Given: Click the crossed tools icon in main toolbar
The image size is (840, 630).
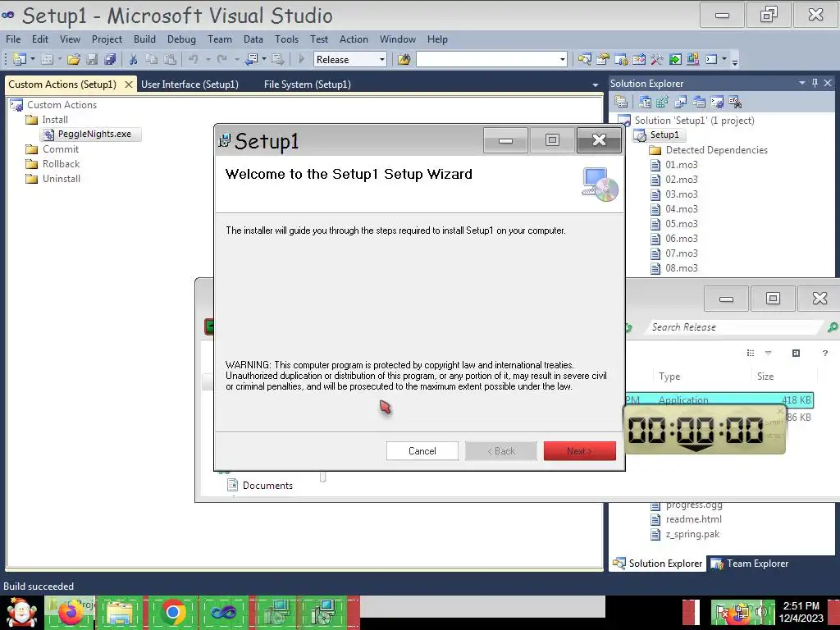Looking at the screenshot, I should pyautogui.click(x=657, y=59).
